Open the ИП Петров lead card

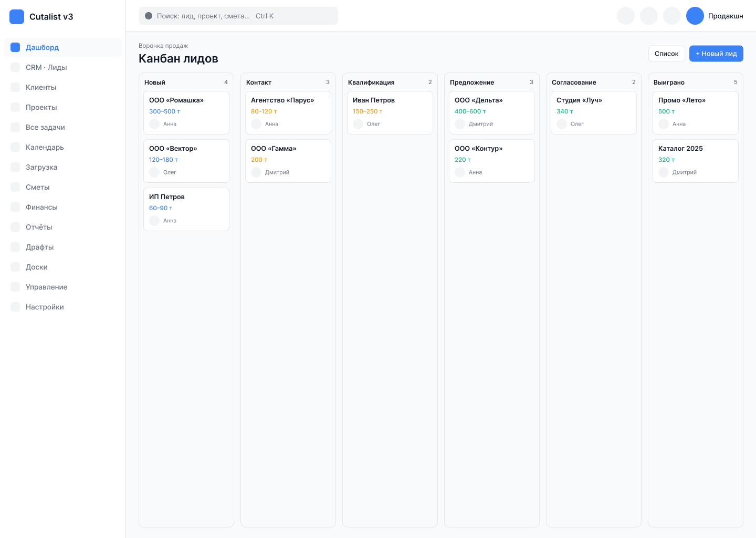[186, 209]
